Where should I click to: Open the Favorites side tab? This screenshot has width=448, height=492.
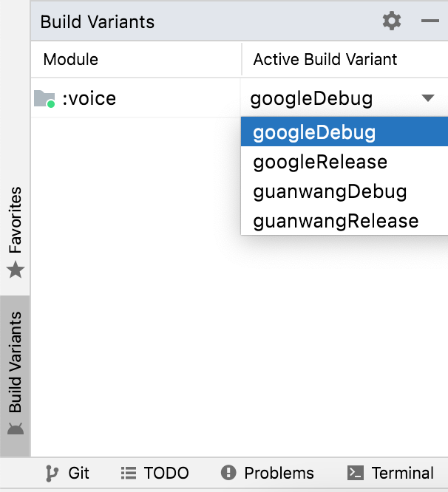point(15,233)
